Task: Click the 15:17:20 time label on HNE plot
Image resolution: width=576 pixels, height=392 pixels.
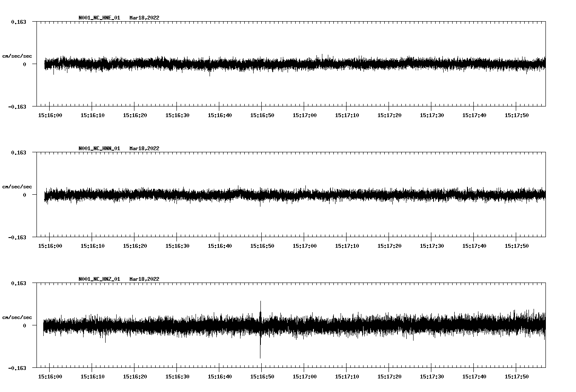Action: (x=389, y=115)
